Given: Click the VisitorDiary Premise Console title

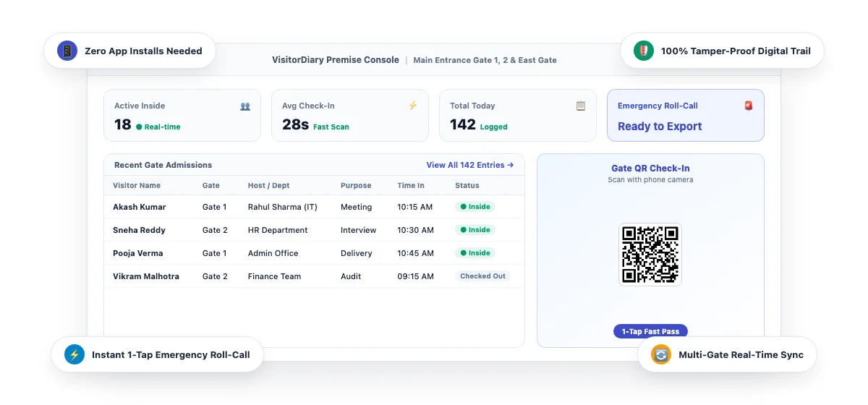Looking at the screenshot, I should (336, 60).
